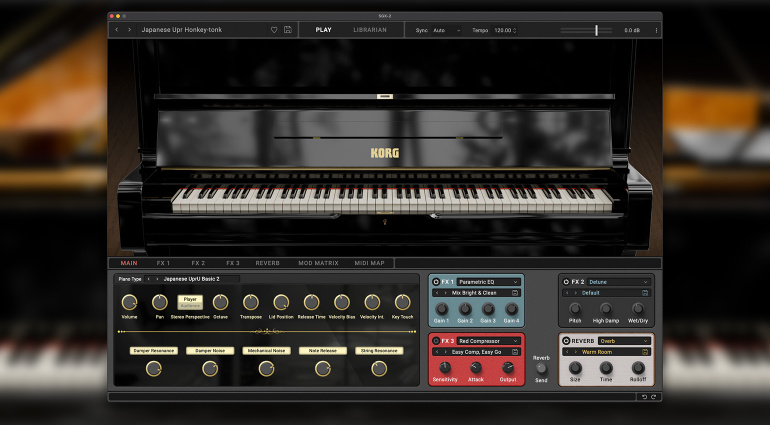Click the undo arrow icon
The image size is (770, 425).
[644, 397]
